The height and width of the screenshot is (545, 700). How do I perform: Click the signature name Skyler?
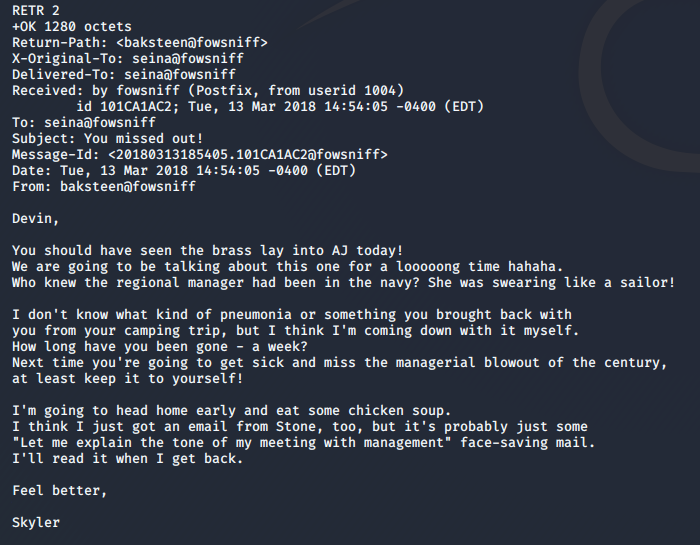pos(36,522)
